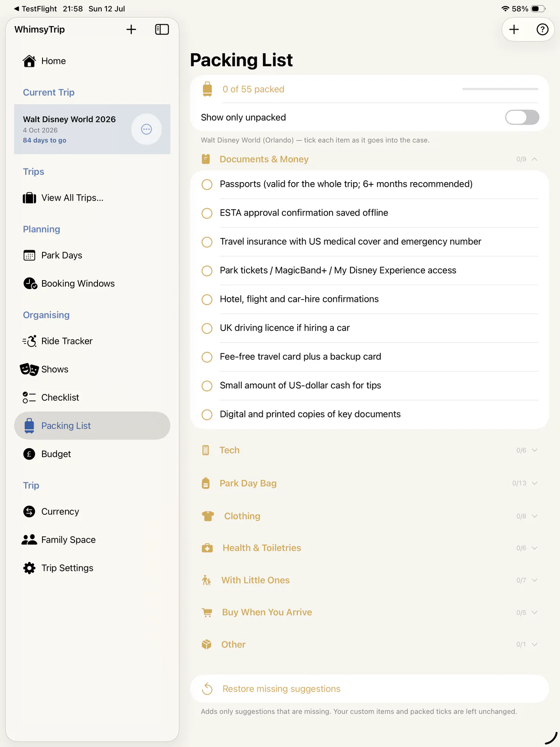
Task: Click the Park Days calendar icon
Action: (x=29, y=255)
